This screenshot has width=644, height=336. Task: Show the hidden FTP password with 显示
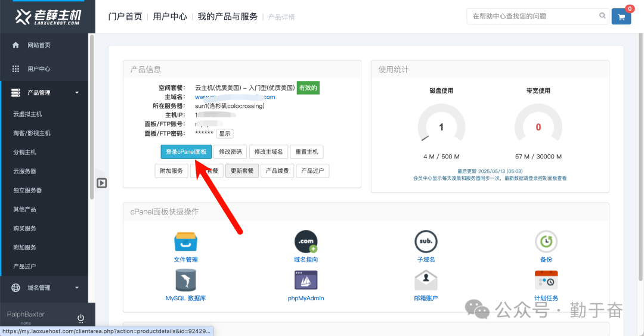tap(224, 133)
